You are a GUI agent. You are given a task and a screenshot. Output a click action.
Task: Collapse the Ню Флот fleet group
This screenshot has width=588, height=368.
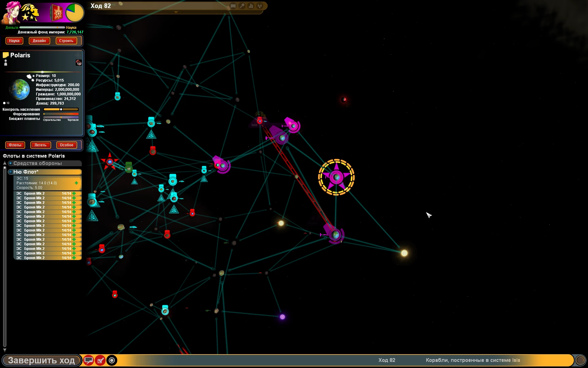coord(10,172)
